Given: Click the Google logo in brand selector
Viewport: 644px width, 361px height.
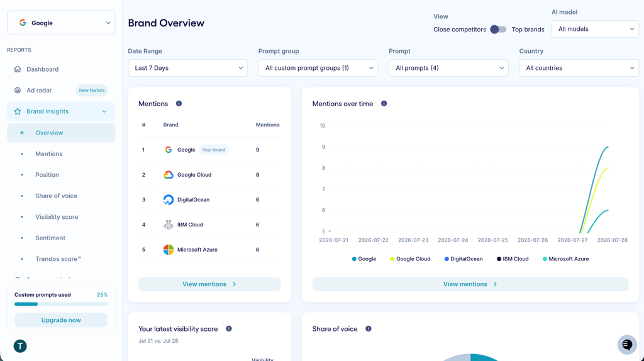Looking at the screenshot, I should click(23, 23).
